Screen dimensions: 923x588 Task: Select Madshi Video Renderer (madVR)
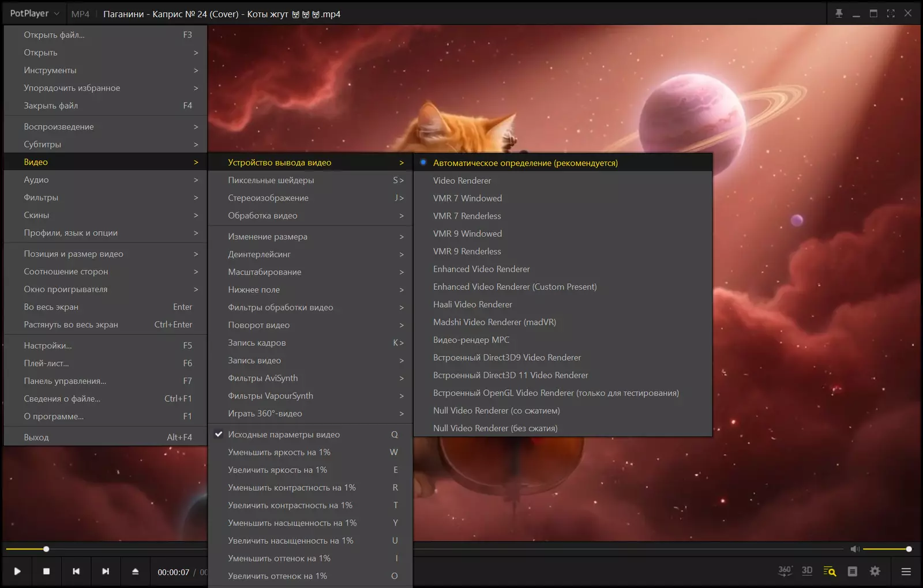563,322
